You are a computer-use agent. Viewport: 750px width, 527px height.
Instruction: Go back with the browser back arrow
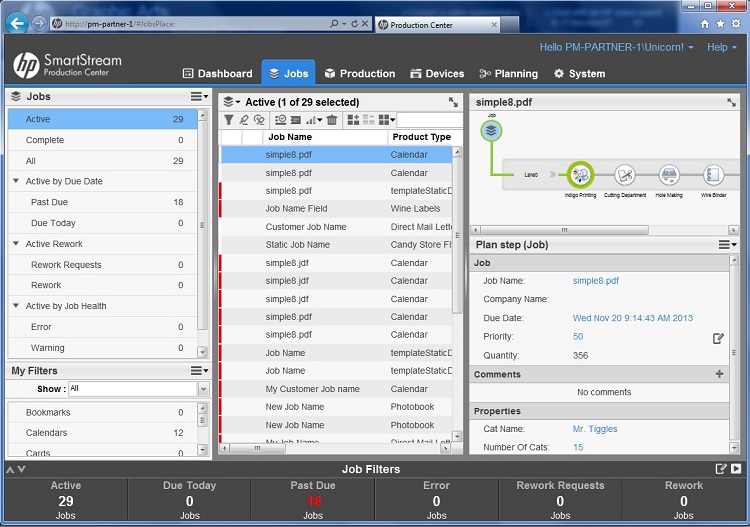(17, 23)
